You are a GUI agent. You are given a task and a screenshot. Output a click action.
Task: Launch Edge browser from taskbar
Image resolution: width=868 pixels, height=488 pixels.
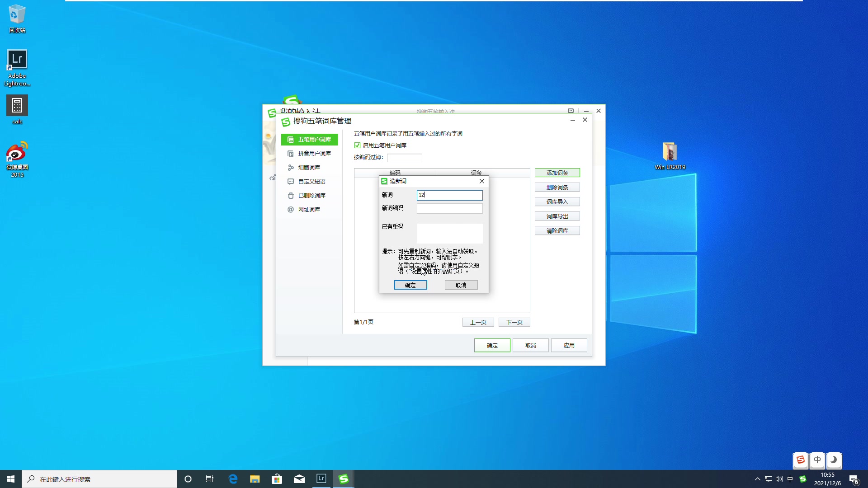233,479
